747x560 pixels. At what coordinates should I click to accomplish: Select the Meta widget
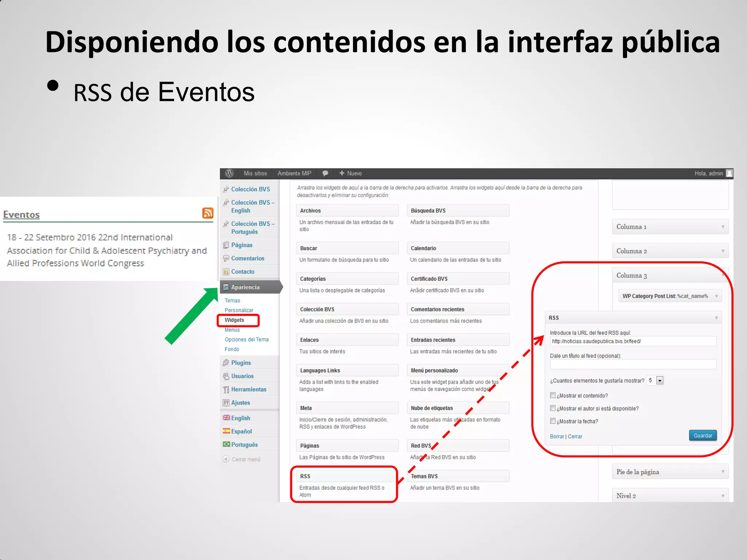[347, 408]
